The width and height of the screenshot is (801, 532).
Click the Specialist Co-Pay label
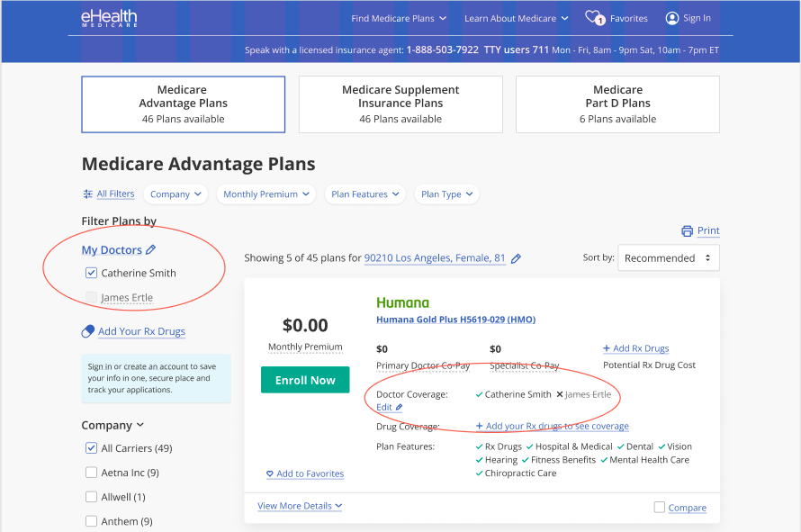525,365
